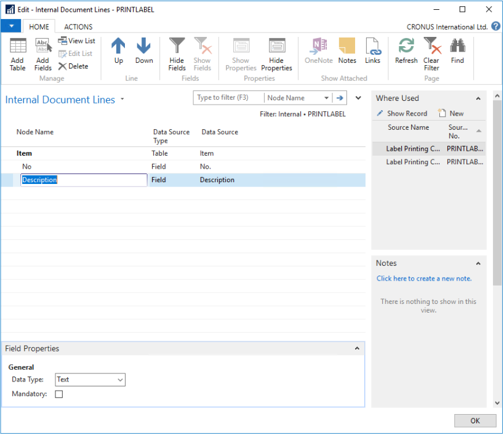504x435 pixels.
Task: Click here to create a new note
Action: pos(424,279)
